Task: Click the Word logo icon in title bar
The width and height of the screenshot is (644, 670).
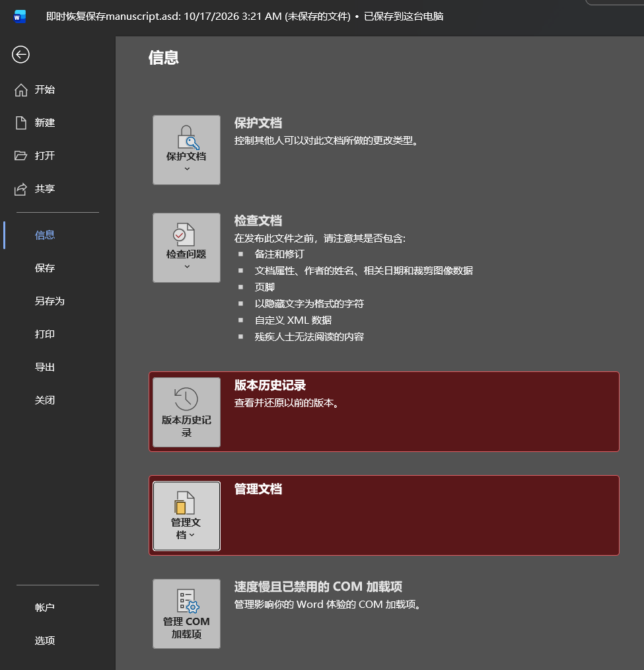Action: click(x=20, y=17)
